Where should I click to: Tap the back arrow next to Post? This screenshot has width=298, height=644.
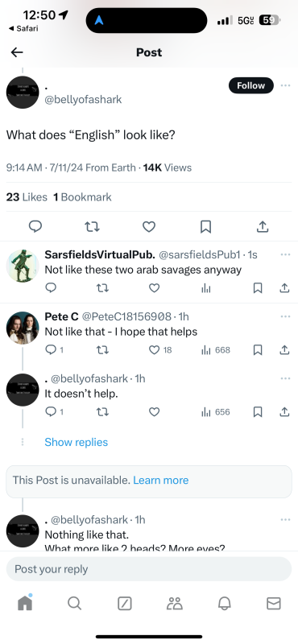17,52
